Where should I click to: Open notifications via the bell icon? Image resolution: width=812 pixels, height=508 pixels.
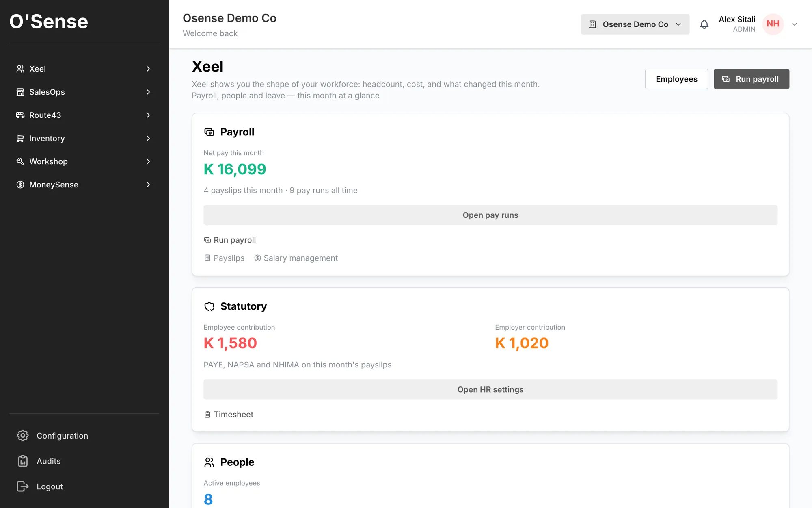coord(704,24)
